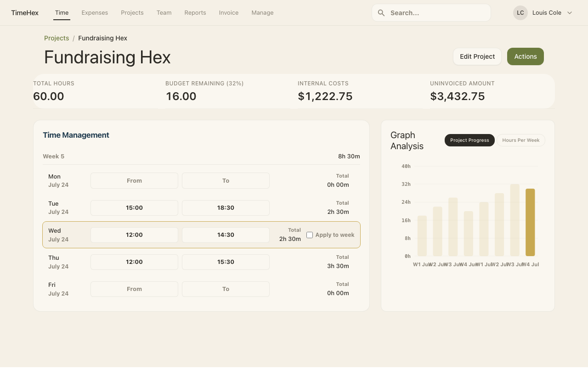Click the Edit Project button
588x386 pixels.
(477, 56)
